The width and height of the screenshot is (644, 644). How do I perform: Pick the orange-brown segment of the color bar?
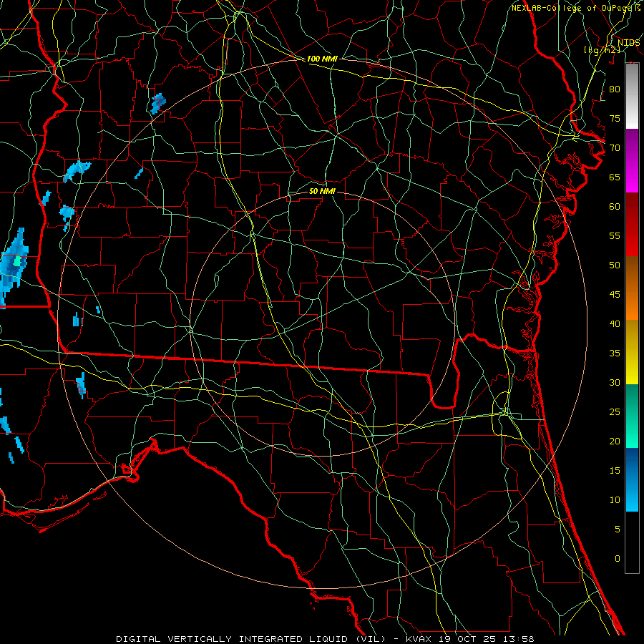632,288
